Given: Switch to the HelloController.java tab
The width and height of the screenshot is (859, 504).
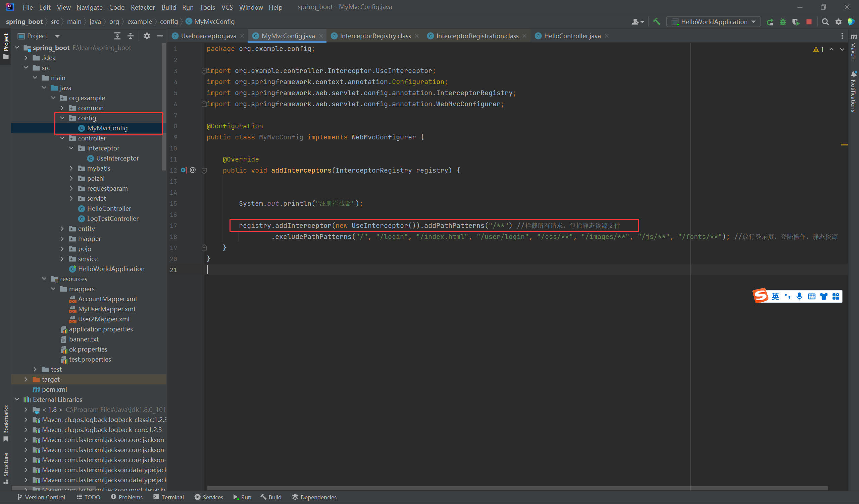Looking at the screenshot, I should tap(572, 36).
